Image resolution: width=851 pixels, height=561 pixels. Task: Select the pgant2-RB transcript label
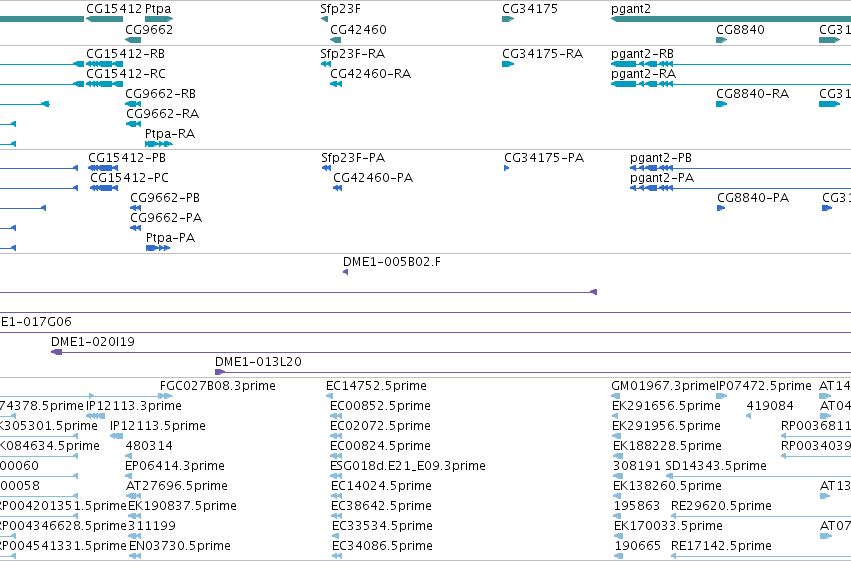click(643, 54)
